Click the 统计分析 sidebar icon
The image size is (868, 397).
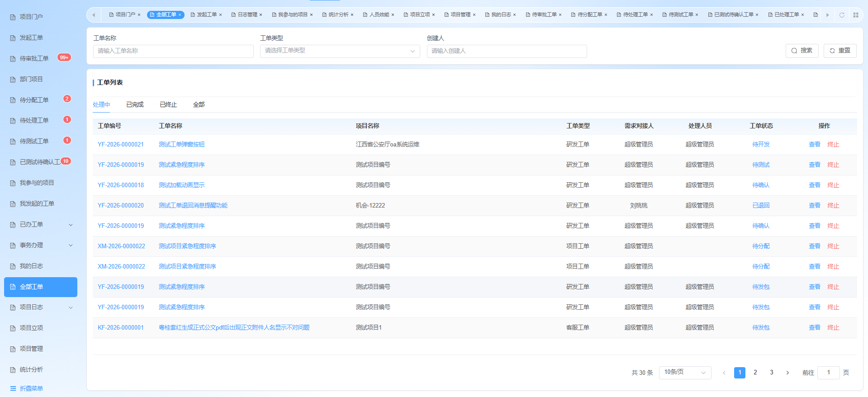[13, 370]
